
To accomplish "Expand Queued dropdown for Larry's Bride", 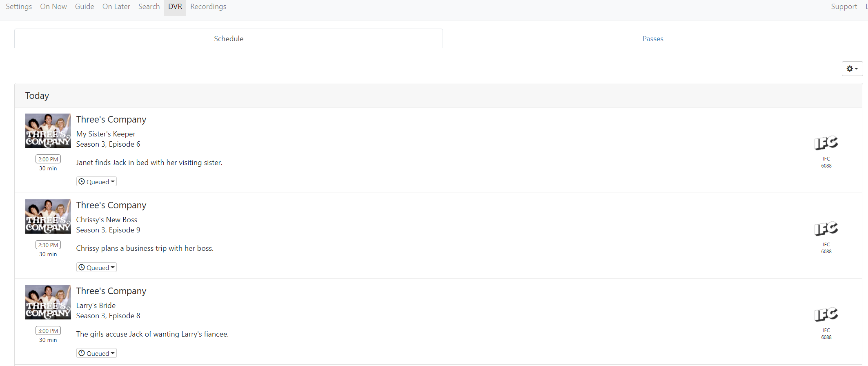I will tap(96, 353).
